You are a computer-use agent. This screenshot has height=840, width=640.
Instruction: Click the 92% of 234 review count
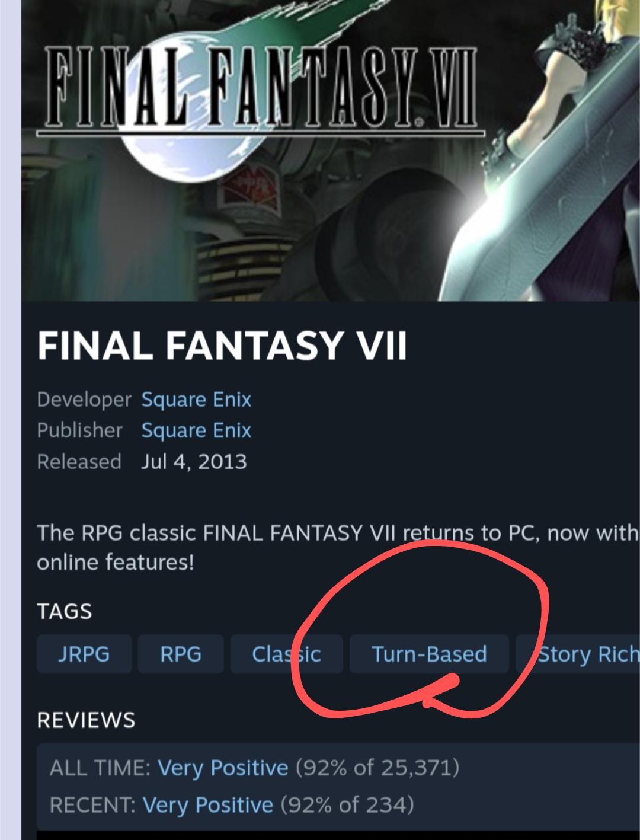pos(347,805)
